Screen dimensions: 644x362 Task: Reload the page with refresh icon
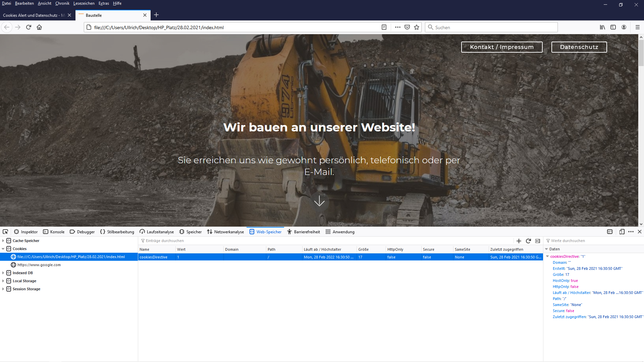point(29,27)
